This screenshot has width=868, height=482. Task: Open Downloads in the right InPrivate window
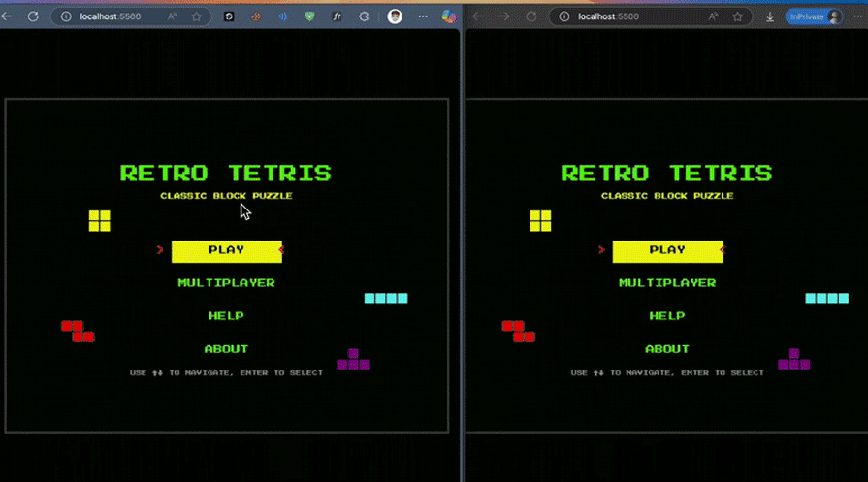[x=770, y=17]
